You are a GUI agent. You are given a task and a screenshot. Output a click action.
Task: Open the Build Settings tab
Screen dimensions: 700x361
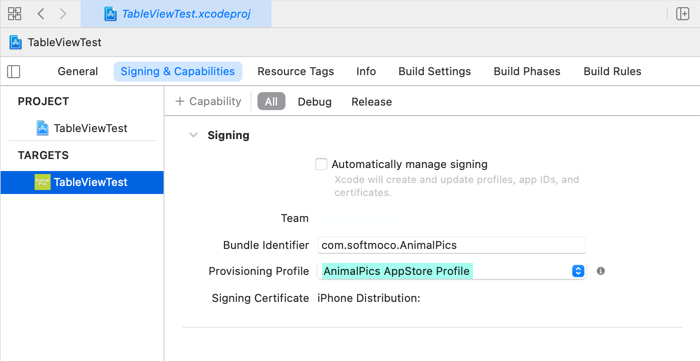434,71
